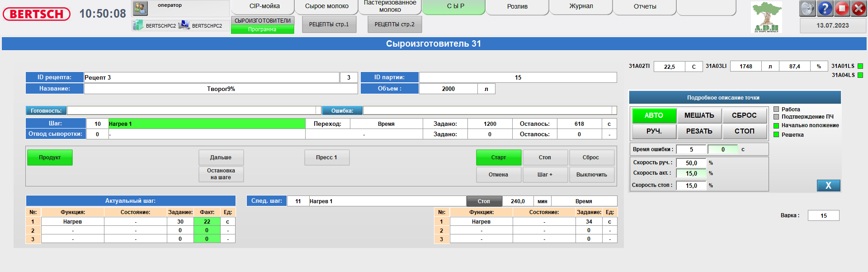The width and height of the screenshot is (868, 272).
Task: Click the Скорость руч. value field
Action: point(691,163)
